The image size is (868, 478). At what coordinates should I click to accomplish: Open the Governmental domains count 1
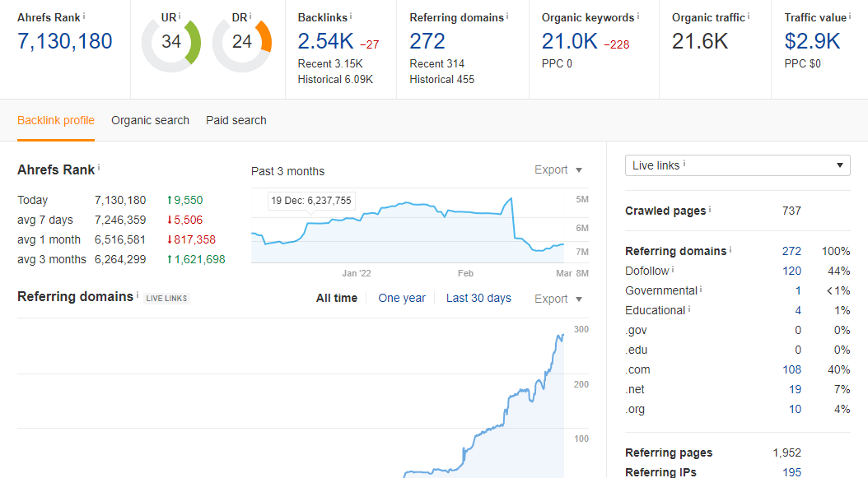pos(798,290)
